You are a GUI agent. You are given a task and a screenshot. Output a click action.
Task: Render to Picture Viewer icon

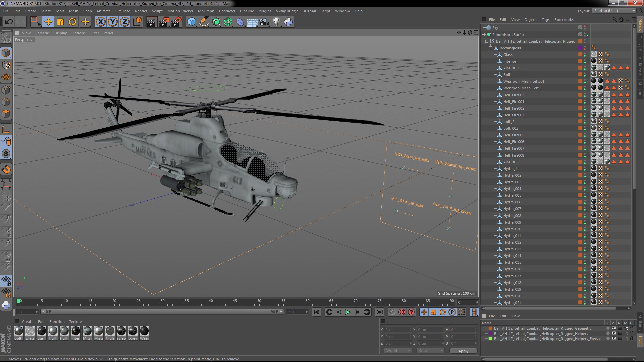pyautogui.click(x=164, y=22)
